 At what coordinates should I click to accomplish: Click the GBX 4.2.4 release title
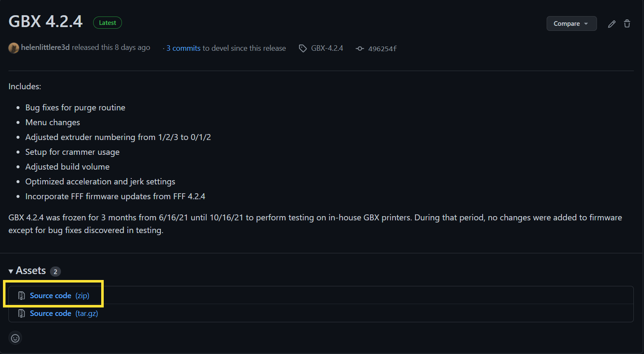tap(46, 22)
